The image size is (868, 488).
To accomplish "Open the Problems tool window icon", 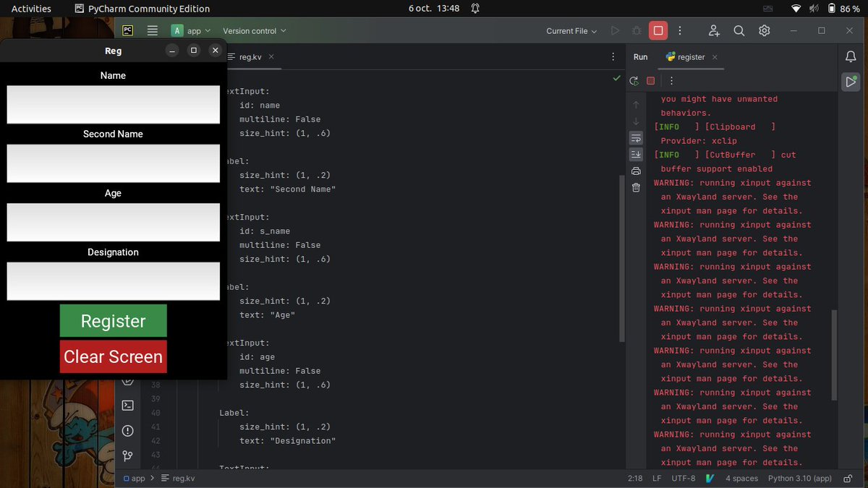I will (x=128, y=431).
